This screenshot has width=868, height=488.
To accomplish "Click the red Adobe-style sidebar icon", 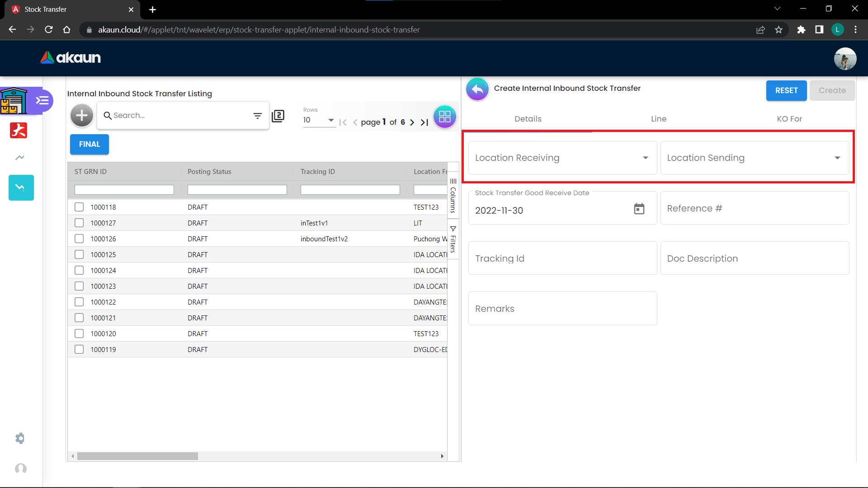I will (19, 131).
